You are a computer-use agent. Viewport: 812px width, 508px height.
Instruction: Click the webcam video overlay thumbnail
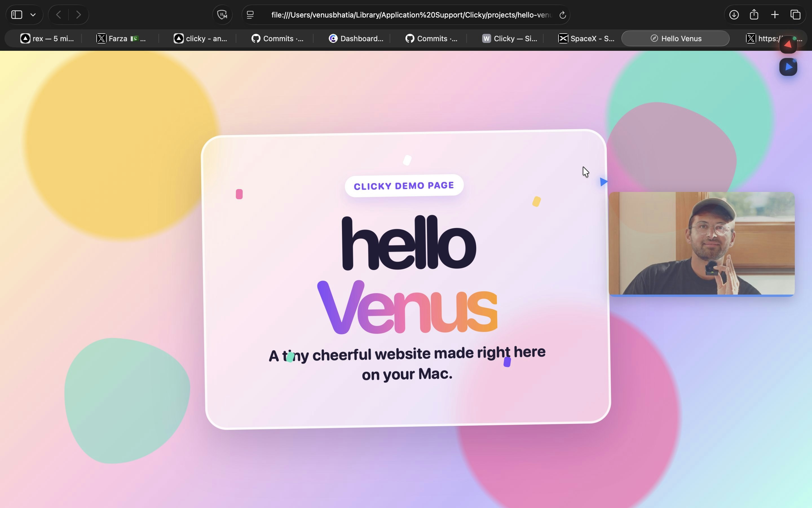tap(701, 244)
